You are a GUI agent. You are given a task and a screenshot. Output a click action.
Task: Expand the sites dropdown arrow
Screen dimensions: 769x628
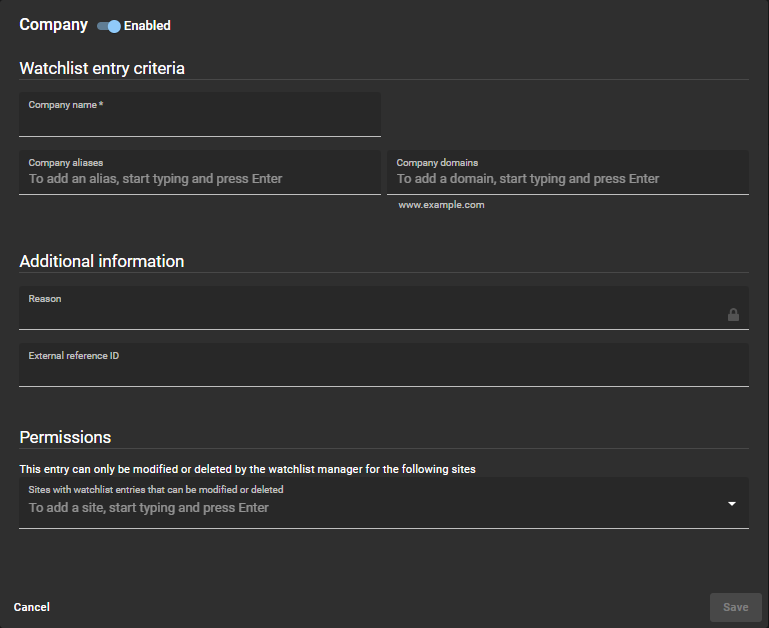pyautogui.click(x=732, y=504)
